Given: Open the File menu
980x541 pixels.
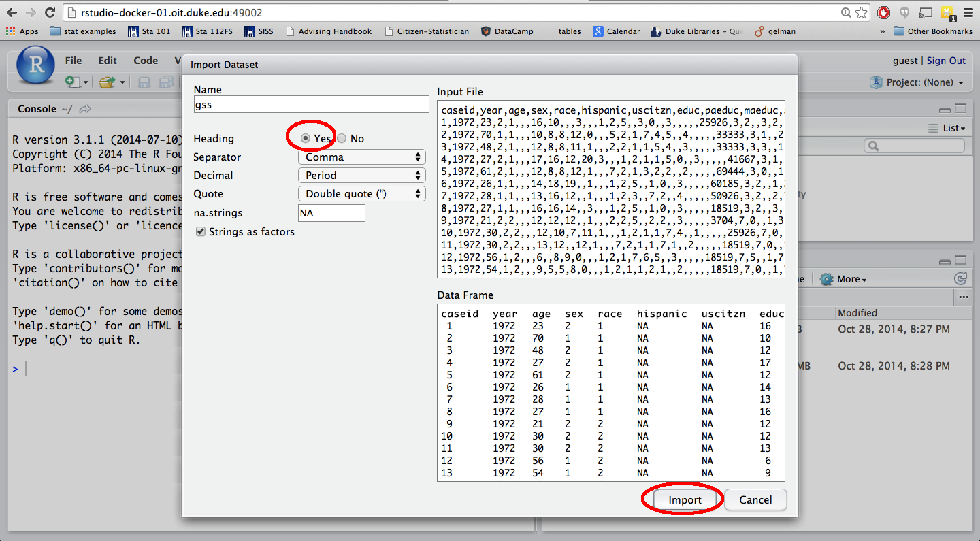Looking at the screenshot, I should (73, 61).
